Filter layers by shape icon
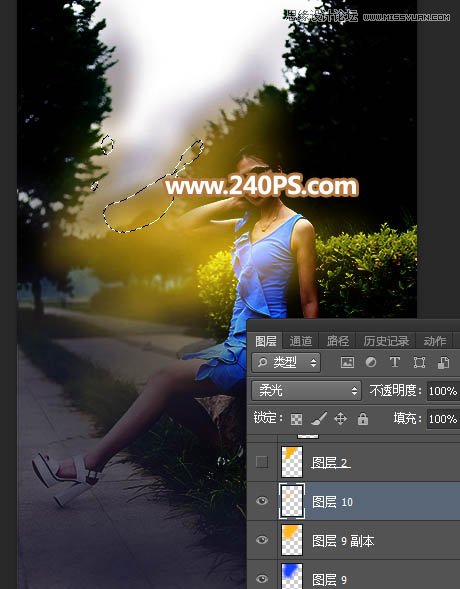The width and height of the screenshot is (460, 589). [419, 362]
